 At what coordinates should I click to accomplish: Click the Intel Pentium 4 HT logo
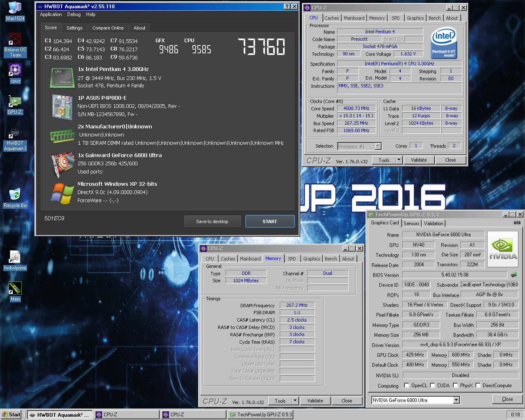click(444, 44)
